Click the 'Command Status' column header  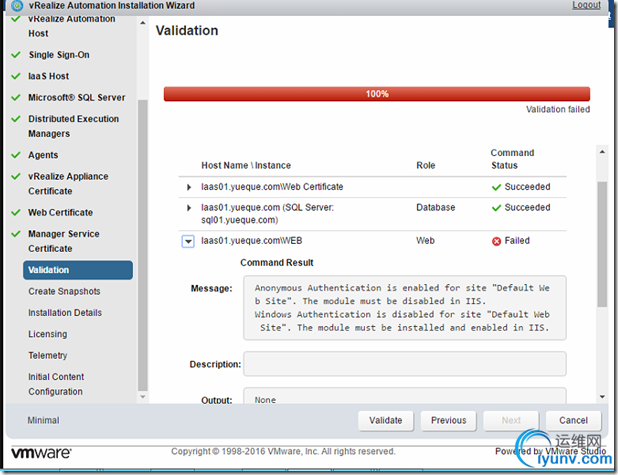click(512, 159)
